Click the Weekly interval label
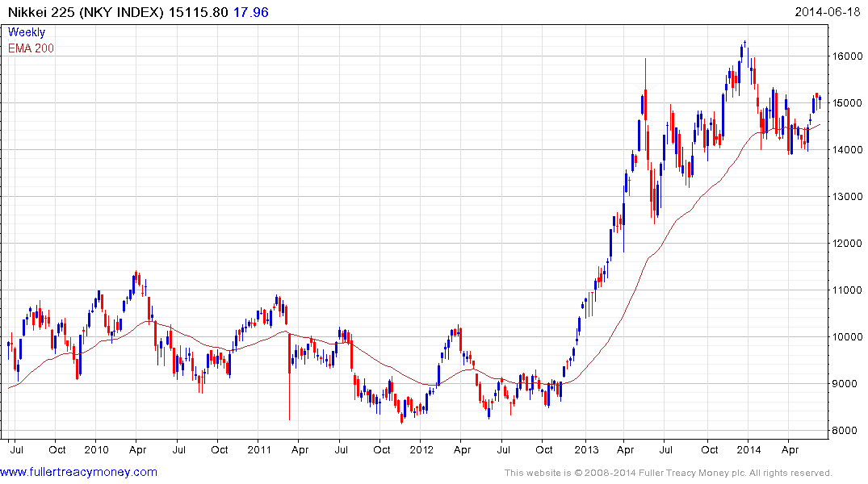 27,32
